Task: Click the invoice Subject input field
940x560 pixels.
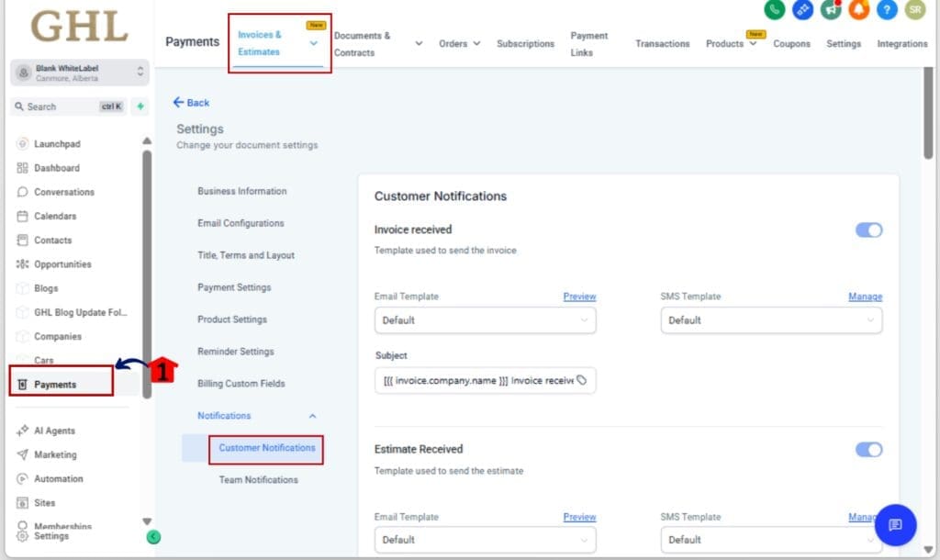Action: (x=485, y=379)
